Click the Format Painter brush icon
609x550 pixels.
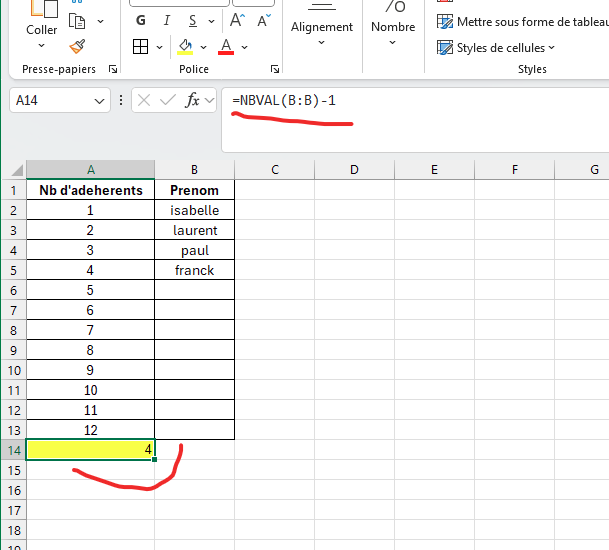click(x=78, y=46)
